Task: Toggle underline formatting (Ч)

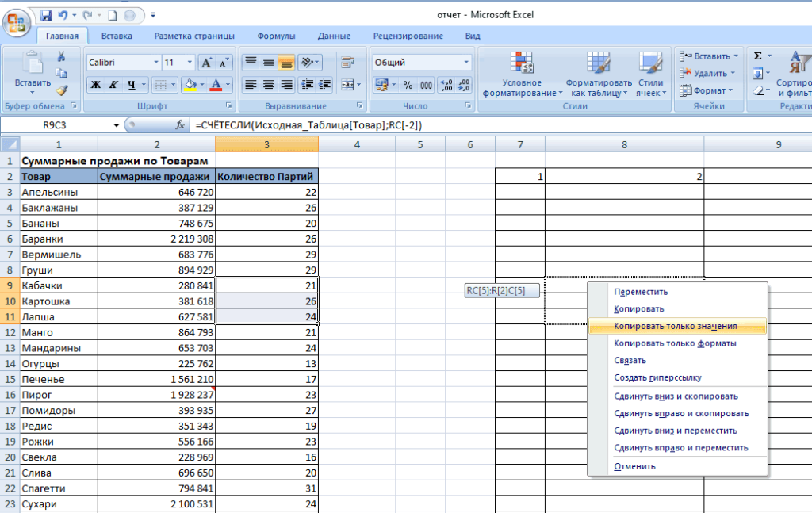Action: pos(132,84)
